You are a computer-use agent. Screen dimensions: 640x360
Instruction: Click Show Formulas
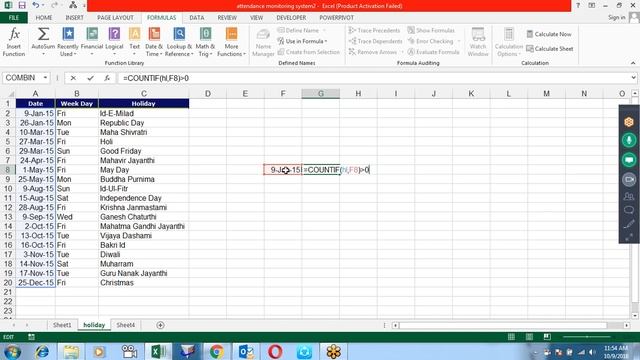click(431, 30)
